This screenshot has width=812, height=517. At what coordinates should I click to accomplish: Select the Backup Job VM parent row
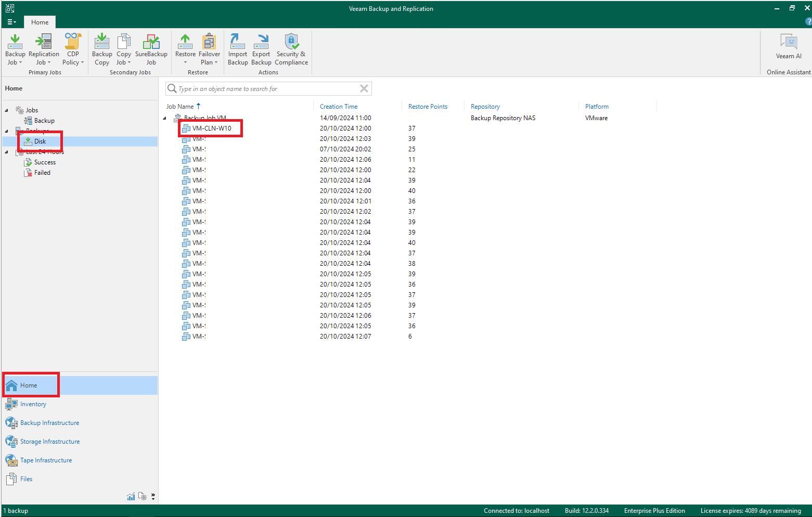tap(205, 118)
